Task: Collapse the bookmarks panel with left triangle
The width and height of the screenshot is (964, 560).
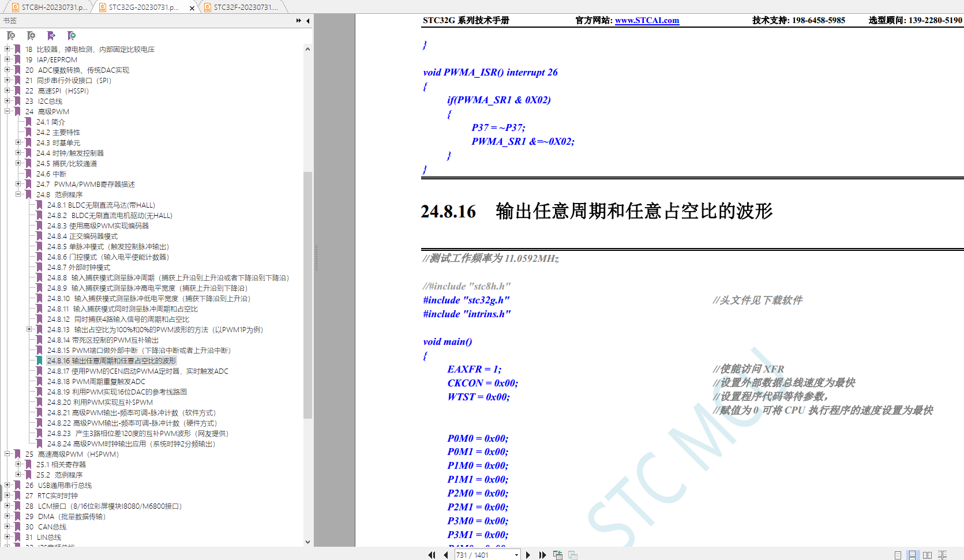Action: (308, 21)
